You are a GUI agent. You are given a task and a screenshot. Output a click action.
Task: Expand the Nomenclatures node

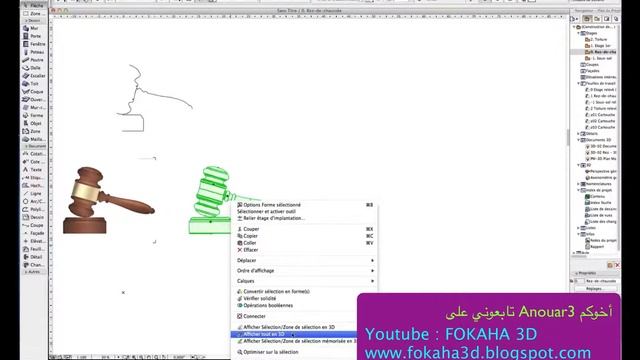578,184
